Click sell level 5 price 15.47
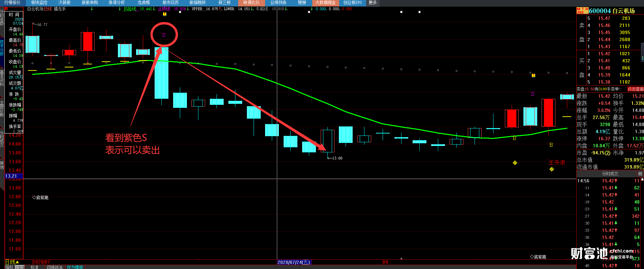 (x=604, y=18)
